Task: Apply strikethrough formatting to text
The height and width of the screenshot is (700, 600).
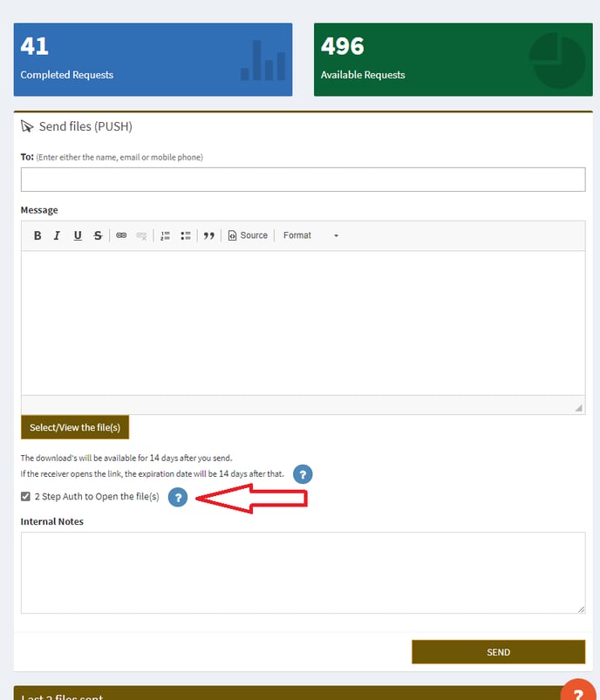Action: [x=98, y=235]
